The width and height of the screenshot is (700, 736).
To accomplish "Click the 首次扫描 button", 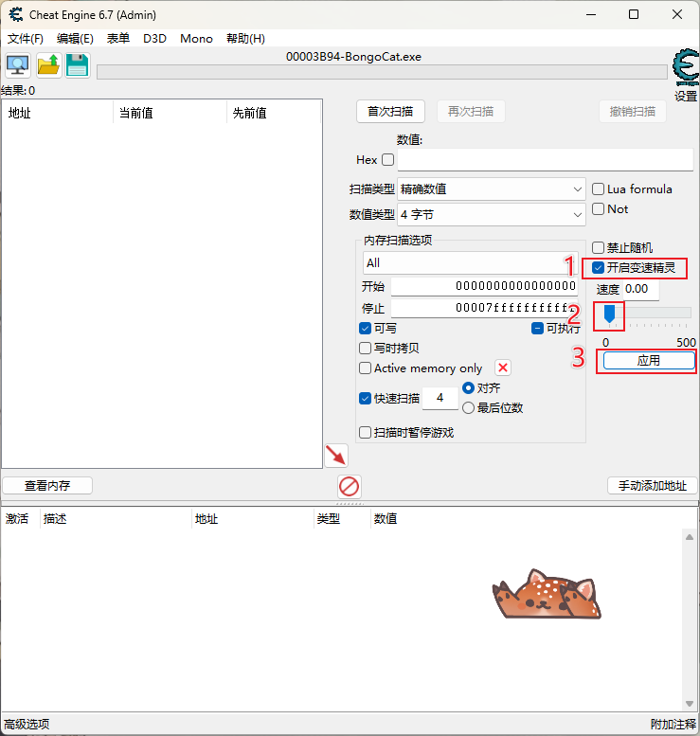I will point(390,112).
